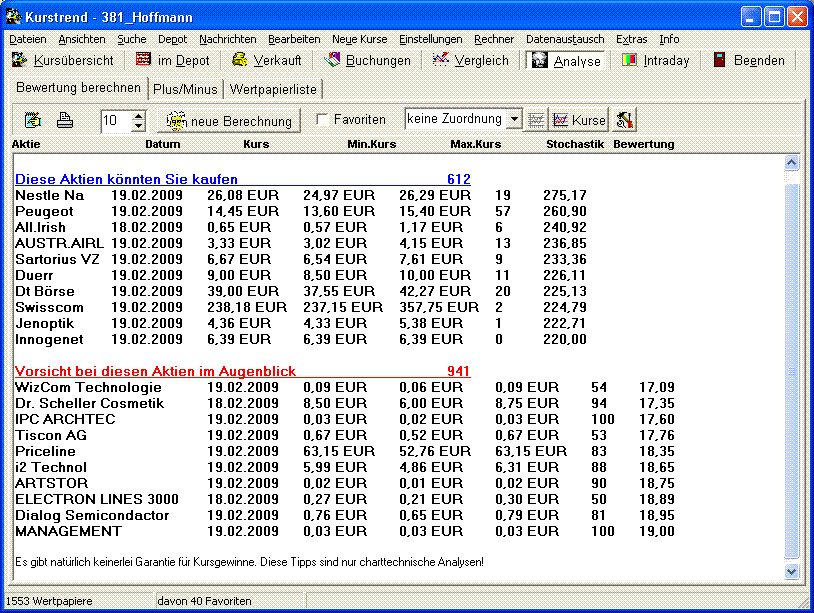Click the neue Berechnung button
Viewport: 814px width, 613px height.
click(230, 120)
